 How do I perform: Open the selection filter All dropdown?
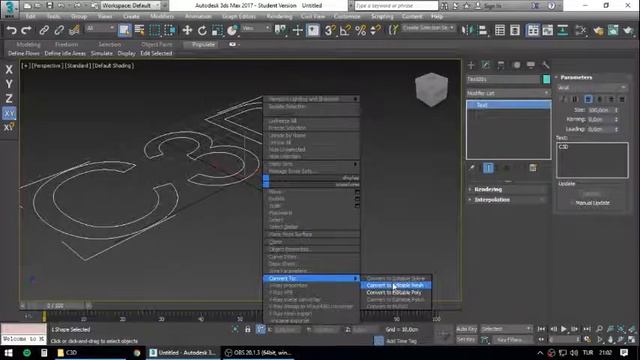100,28
